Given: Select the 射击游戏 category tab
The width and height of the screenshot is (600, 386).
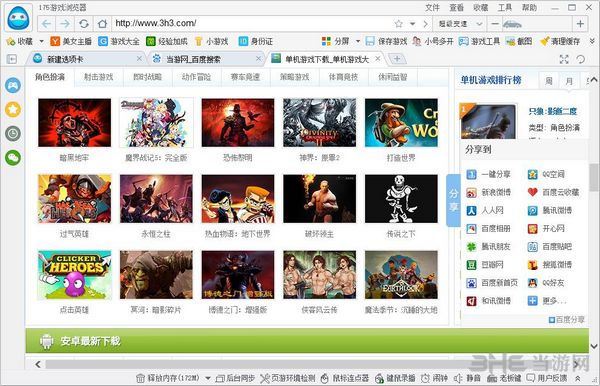Looking at the screenshot, I should 99,77.
